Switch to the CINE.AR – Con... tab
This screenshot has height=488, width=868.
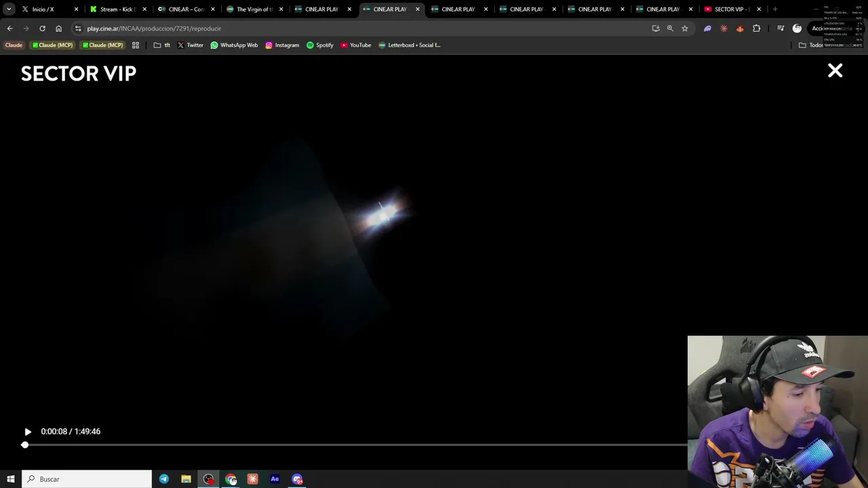(186, 9)
